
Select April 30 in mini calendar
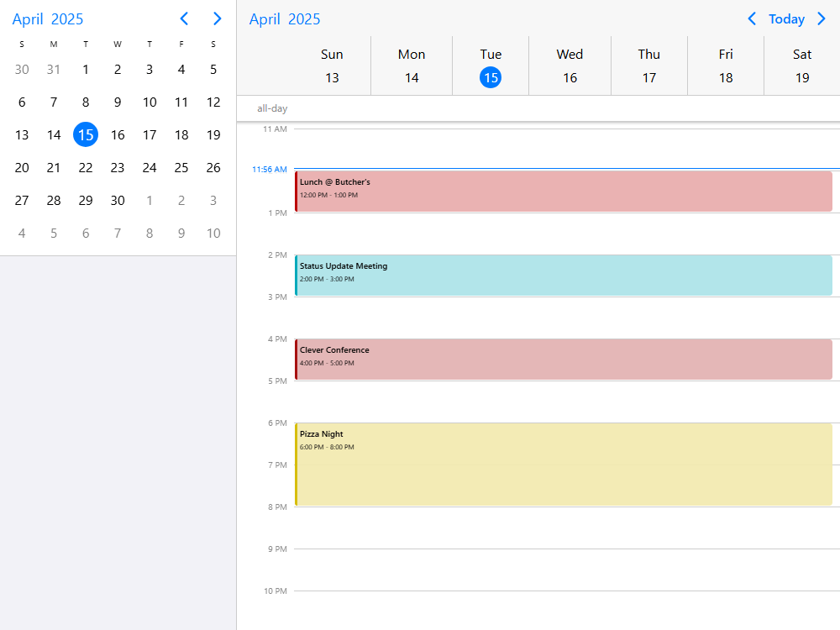point(118,200)
